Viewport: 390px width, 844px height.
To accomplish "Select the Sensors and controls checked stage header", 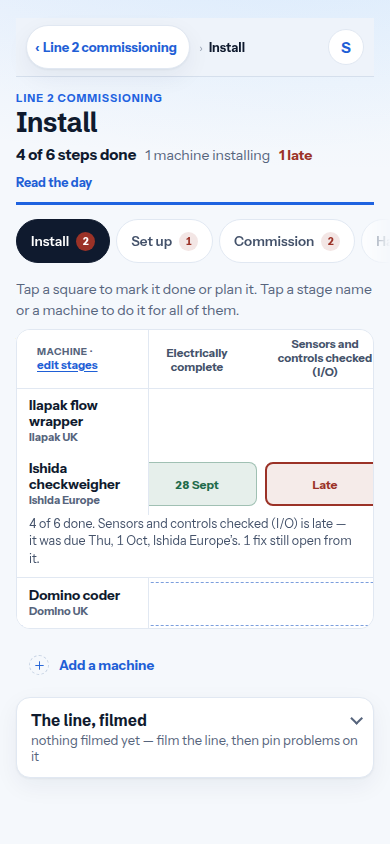I will pyautogui.click(x=324, y=358).
